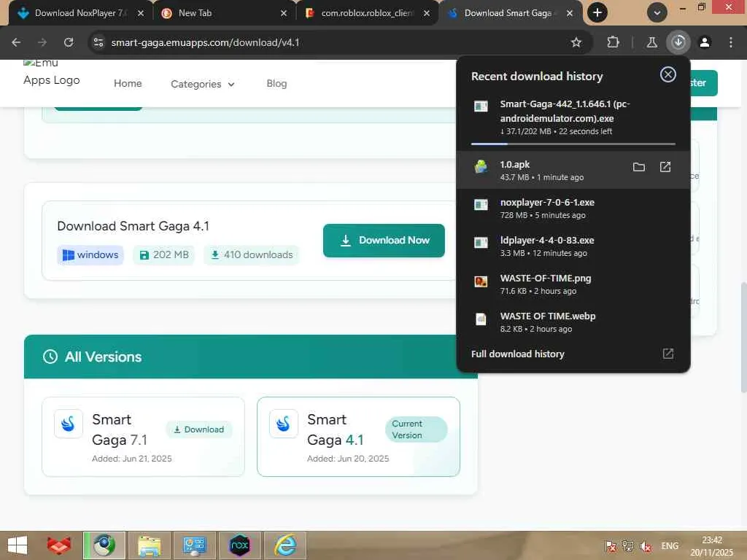The height and width of the screenshot is (560, 747).
Task: Download Smart Gaga 7.1 version
Action: coord(198,429)
